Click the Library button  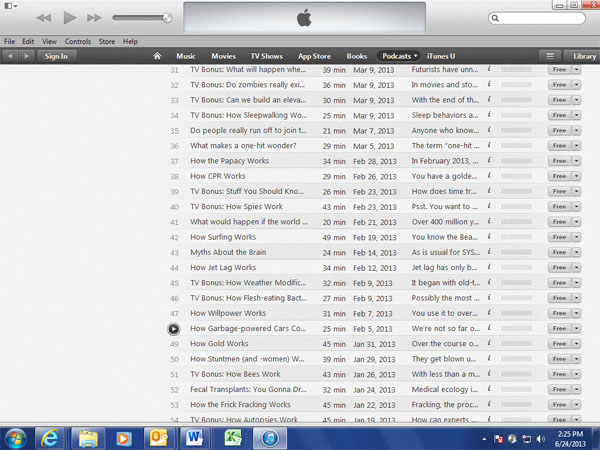584,56
